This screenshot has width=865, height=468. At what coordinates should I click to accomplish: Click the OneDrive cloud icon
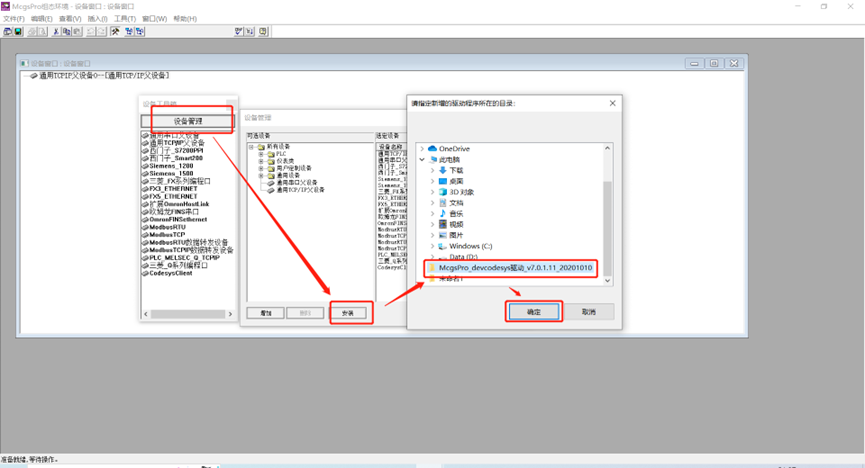coord(432,148)
